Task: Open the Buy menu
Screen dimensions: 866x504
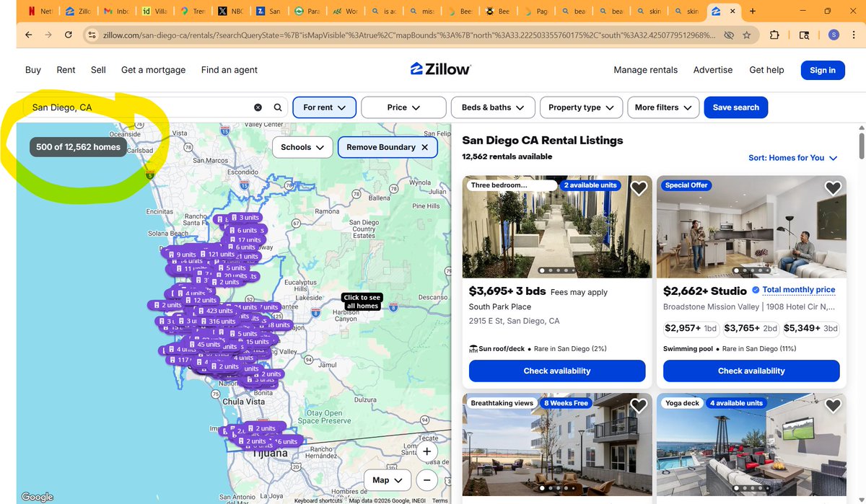Action: point(33,70)
